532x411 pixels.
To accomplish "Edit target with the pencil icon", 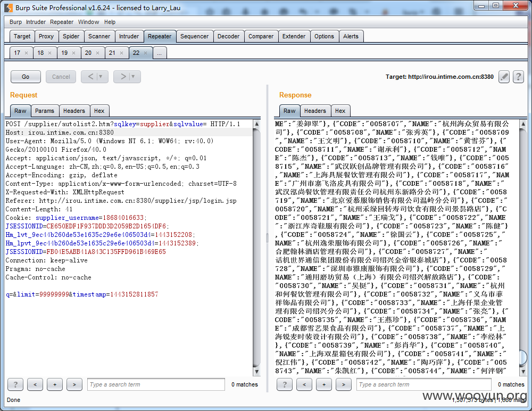I will pyautogui.click(x=504, y=77).
